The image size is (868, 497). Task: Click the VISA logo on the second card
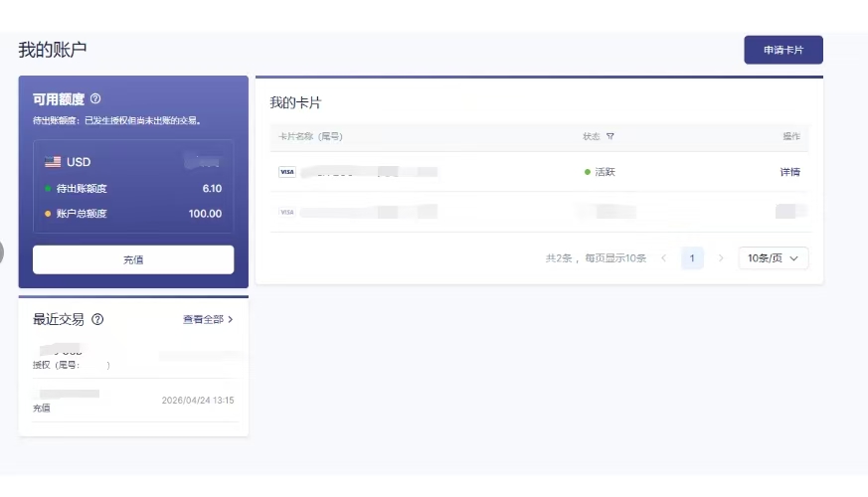(x=286, y=212)
